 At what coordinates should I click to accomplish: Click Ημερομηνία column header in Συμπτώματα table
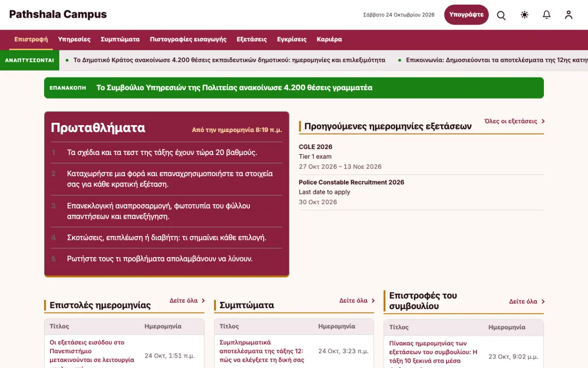pyautogui.click(x=337, y=326)
